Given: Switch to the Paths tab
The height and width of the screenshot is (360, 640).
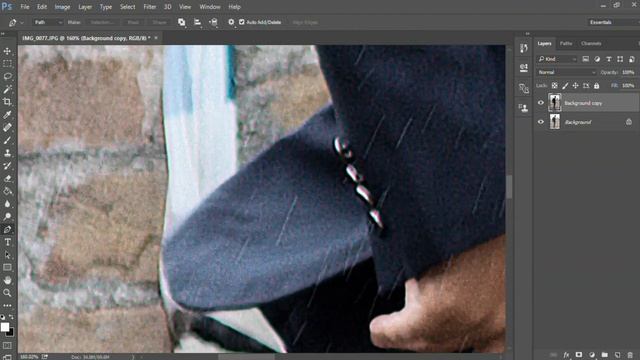Looking at the screenshot, I should point(566,43).
